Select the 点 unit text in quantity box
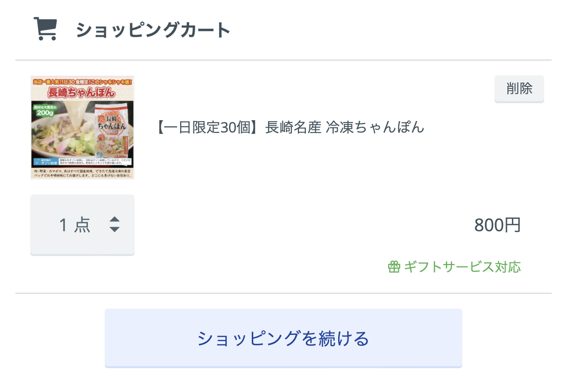The image size is (572, 392). [82, 225]
